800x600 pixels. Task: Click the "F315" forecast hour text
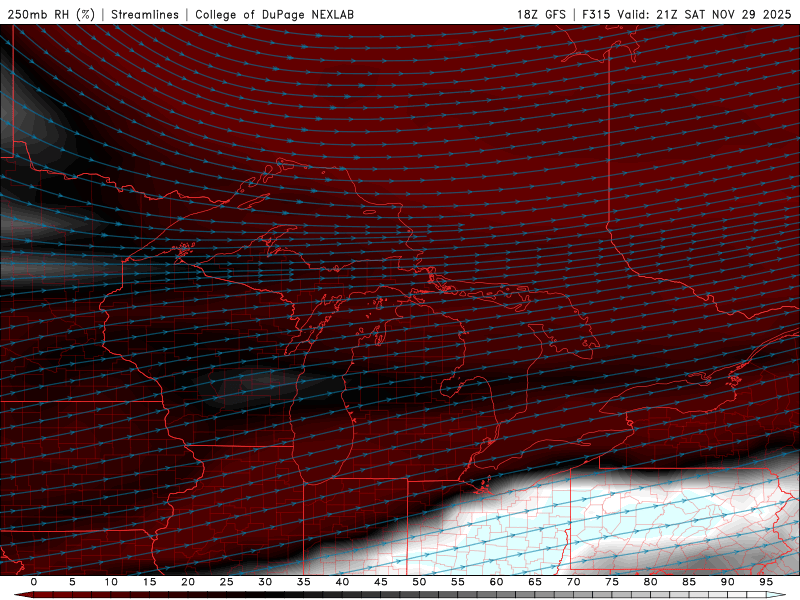coord(596,14)
